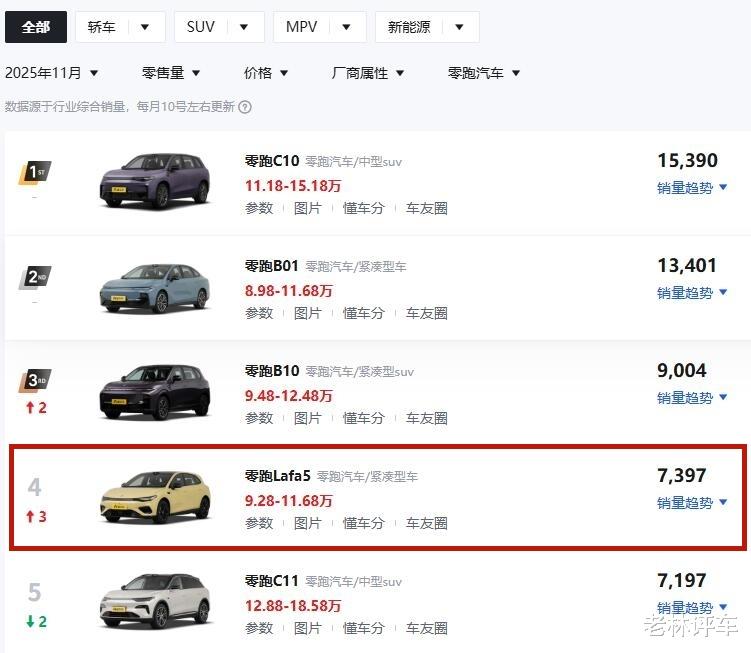Viewport: 751px width, 653px height.
Task: Click the 1st place rank badge
Action: (35, 173)
